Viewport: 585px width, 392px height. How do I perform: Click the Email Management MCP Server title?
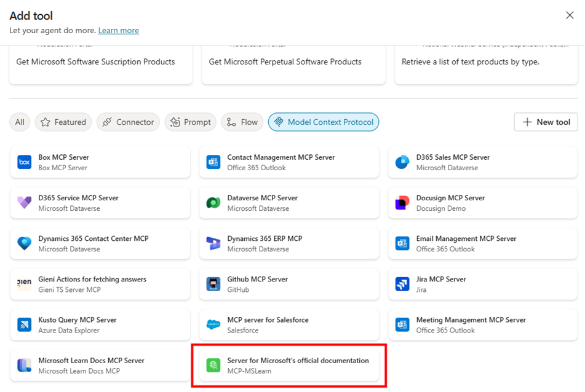466,238
